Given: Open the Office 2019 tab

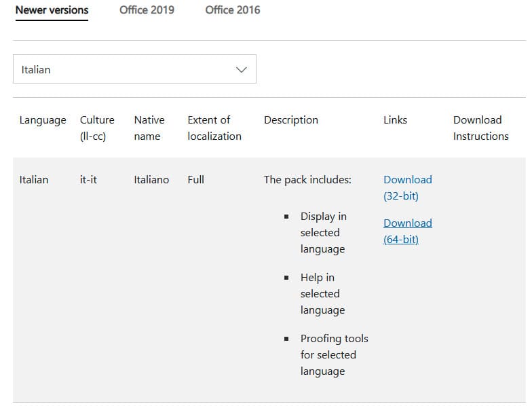Looking at the screenshot, I should (147, 10).
